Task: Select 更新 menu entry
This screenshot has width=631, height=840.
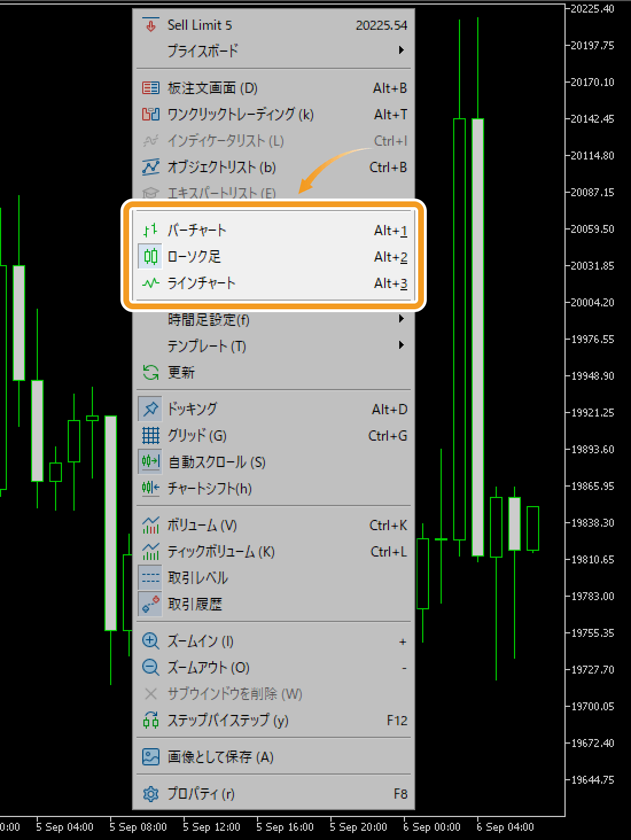Action: coord(274,372)
